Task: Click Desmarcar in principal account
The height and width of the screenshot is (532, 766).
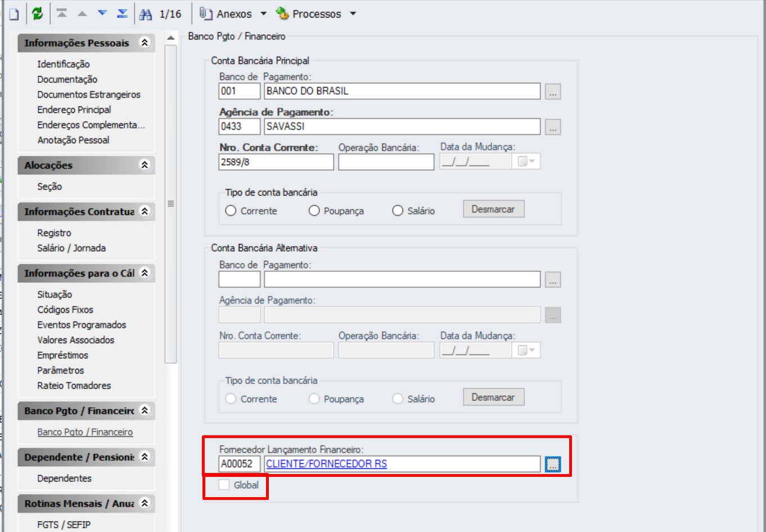Action: tap(493, 209)
